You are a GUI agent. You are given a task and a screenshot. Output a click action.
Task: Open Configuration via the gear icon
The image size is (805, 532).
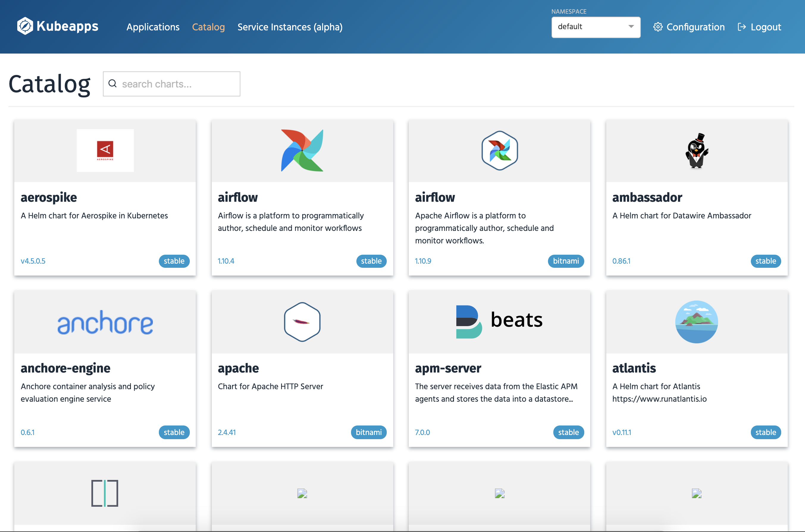[x=658, y=27]
